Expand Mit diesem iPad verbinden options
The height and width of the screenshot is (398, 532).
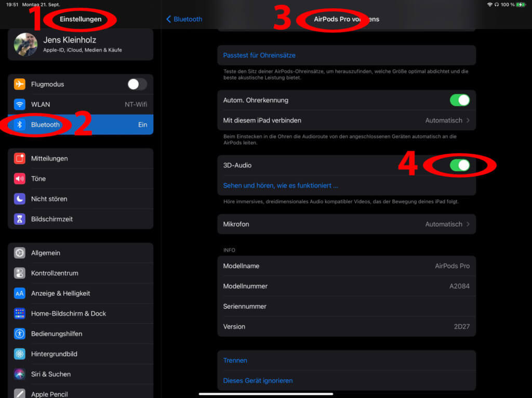click(346, 120)
